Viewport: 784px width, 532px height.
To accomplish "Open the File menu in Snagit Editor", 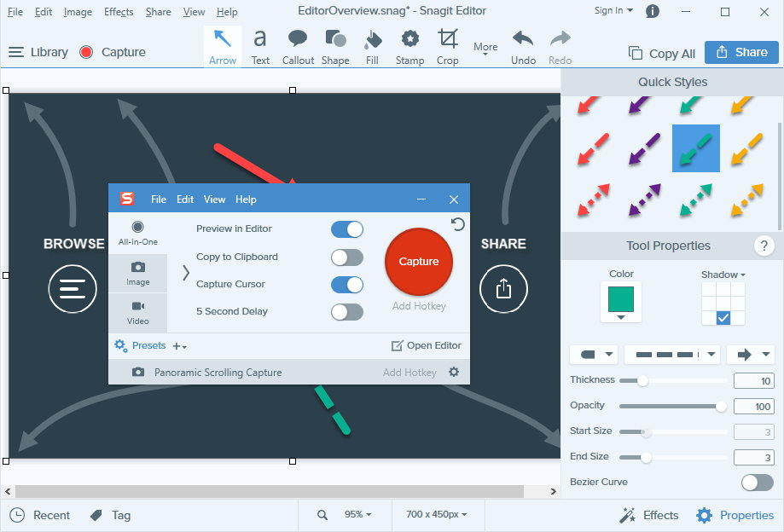I will (15, 11).
